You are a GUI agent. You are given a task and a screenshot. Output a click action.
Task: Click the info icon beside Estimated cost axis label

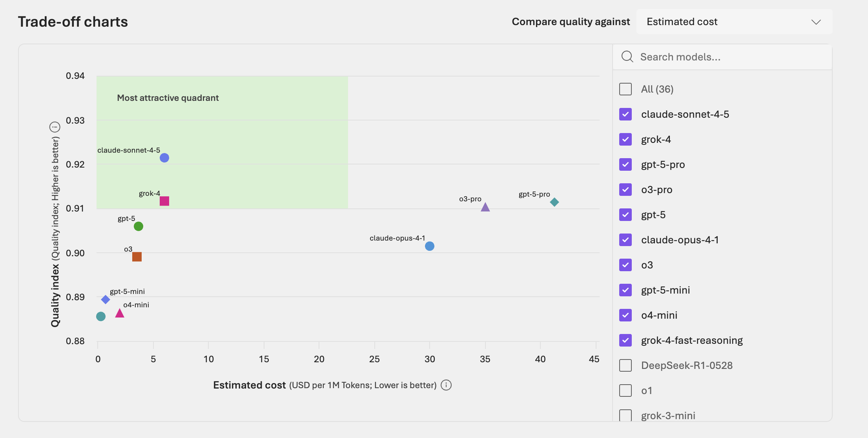tap(446, 385)
